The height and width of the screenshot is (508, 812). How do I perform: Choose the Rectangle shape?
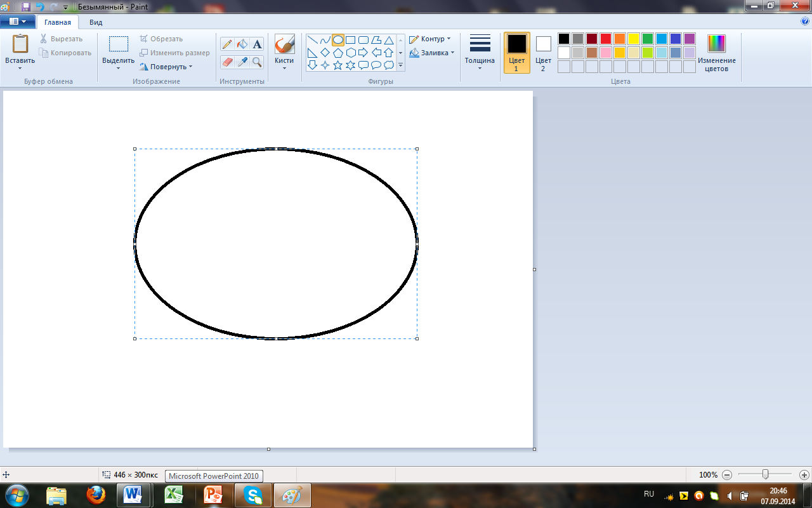[x=350, y=40]
